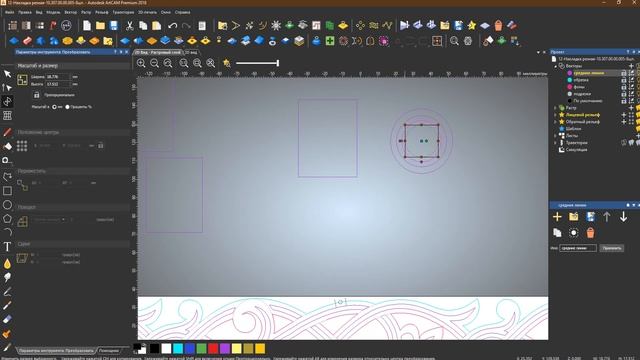Select the Create Circle tool

[x=7, y=205]
